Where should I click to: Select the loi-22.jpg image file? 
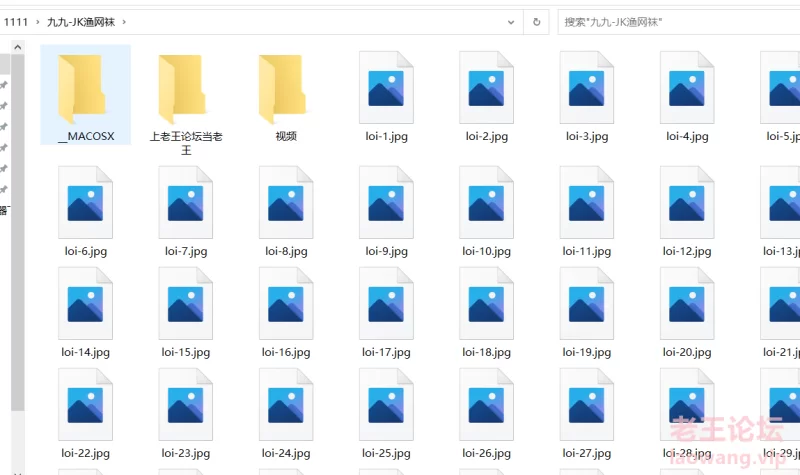85,412
